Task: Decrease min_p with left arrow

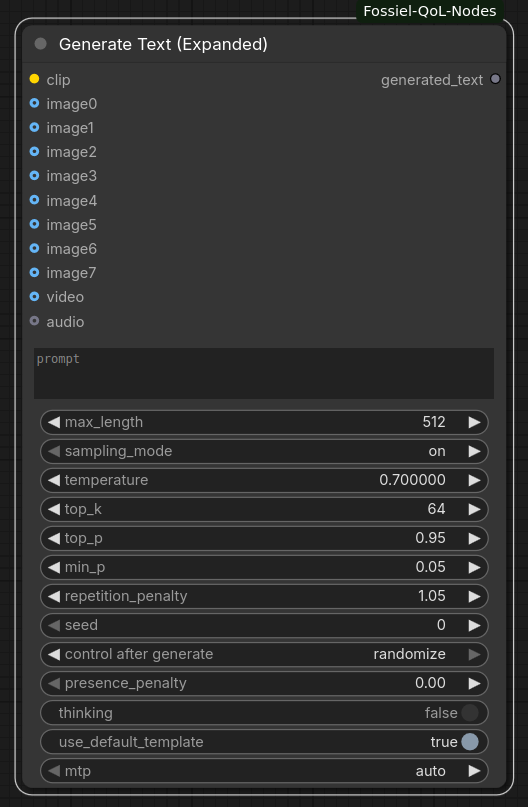Action: [54, 567]
